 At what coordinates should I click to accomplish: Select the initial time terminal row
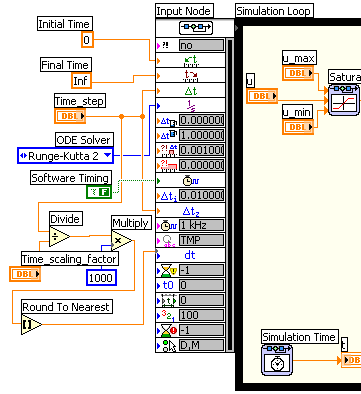point(191,60)
